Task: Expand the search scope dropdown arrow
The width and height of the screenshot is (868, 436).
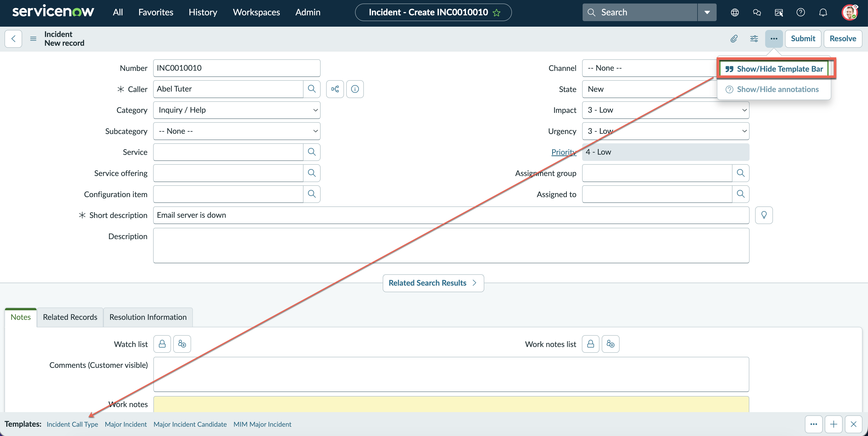Action: click(707, 13)
